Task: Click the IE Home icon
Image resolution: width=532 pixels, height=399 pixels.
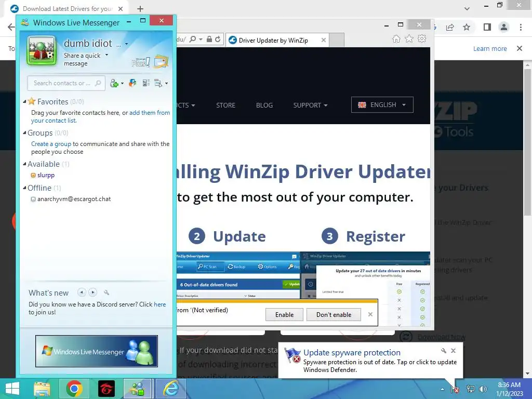Action: (396, 38)
